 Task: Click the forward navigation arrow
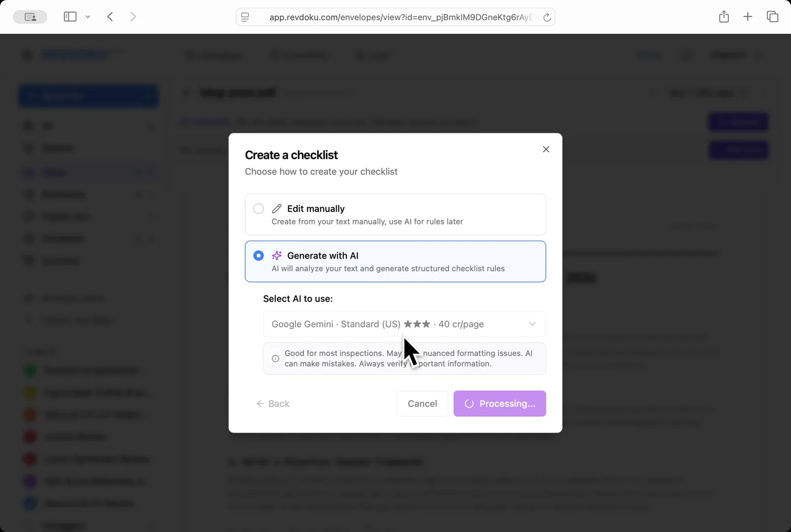coord(133,16)
